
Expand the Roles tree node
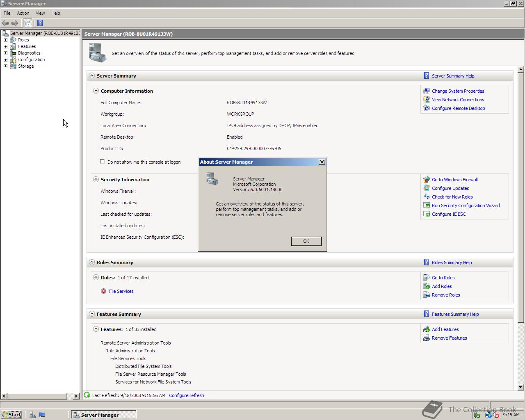coord(5,40)
